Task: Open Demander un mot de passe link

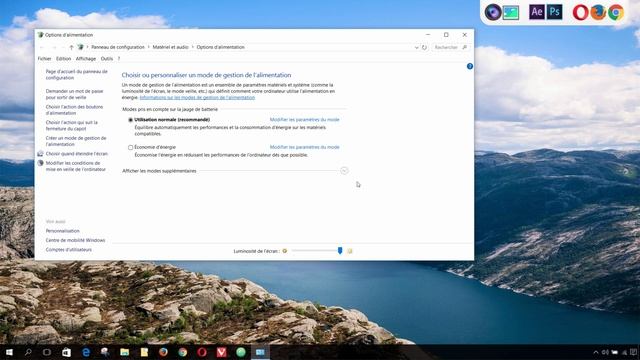Action: (74, 94)
